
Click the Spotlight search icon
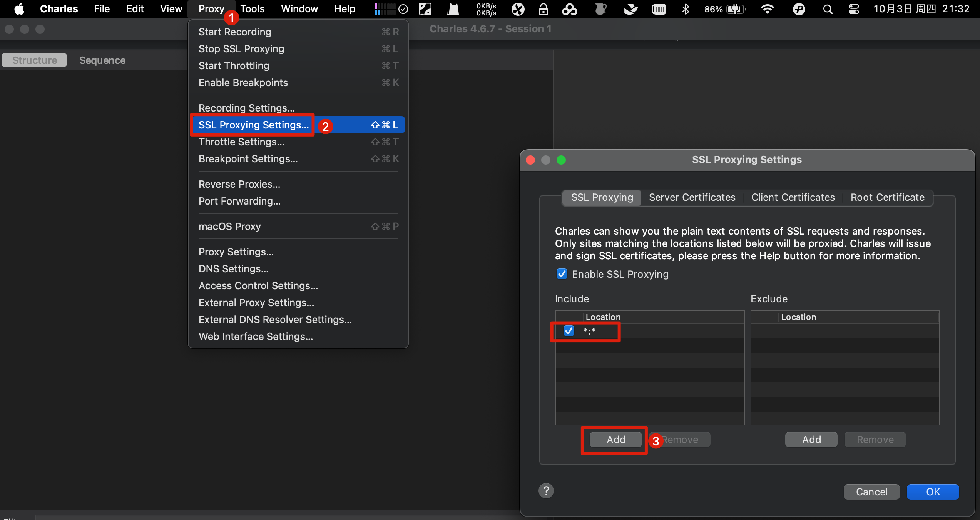point(828,9)
